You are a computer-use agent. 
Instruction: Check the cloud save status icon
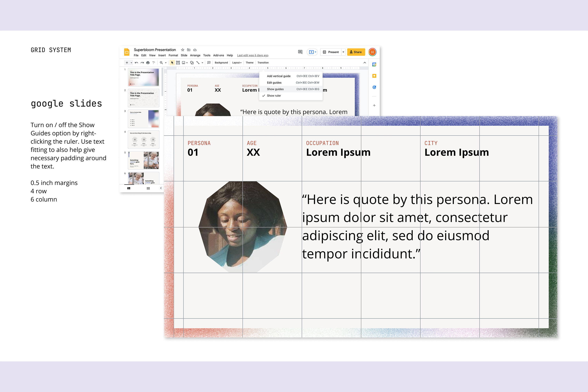(x=195, y=50)
